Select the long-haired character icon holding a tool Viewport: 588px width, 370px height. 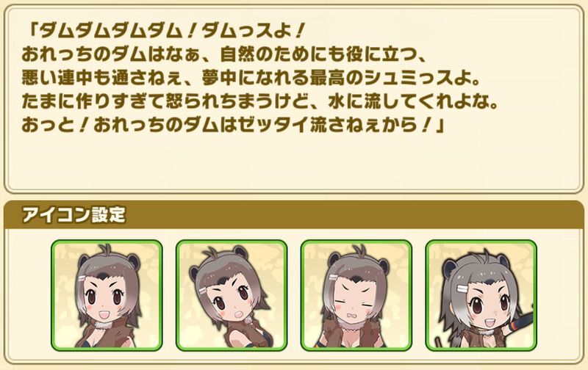point(481,295)
